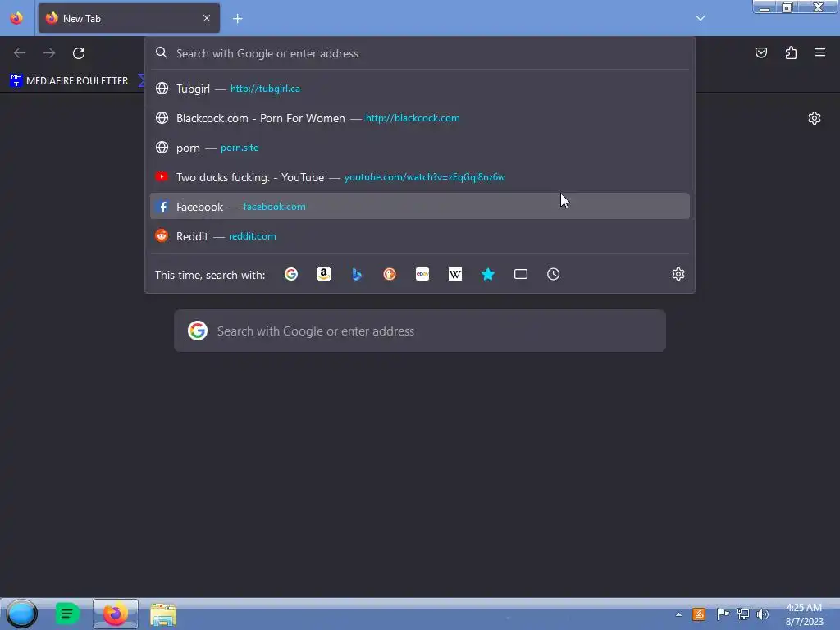Open the network tray icon
840x630 pixels.
[x=743, y=614]
